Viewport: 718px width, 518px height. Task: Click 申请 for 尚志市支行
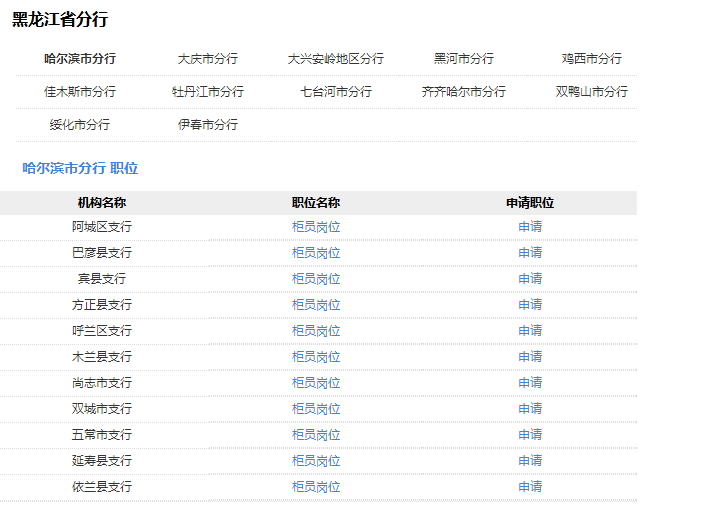click(530, 383)
